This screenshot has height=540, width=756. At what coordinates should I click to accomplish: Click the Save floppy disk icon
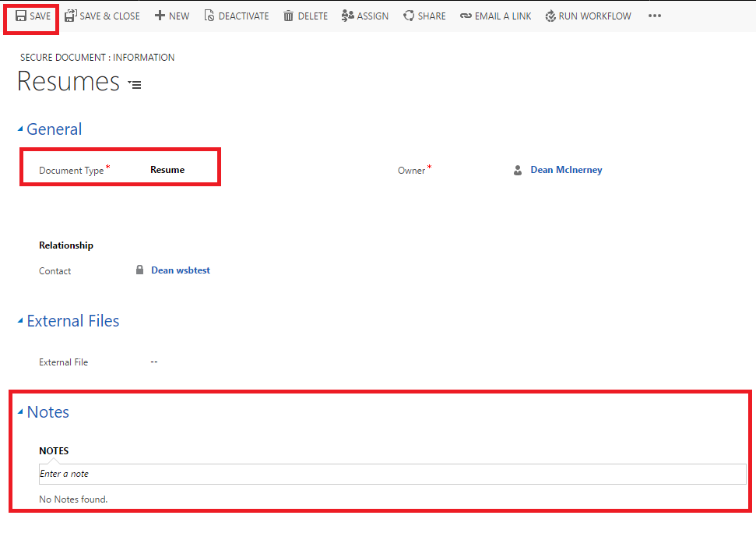(x=21, y=16)
